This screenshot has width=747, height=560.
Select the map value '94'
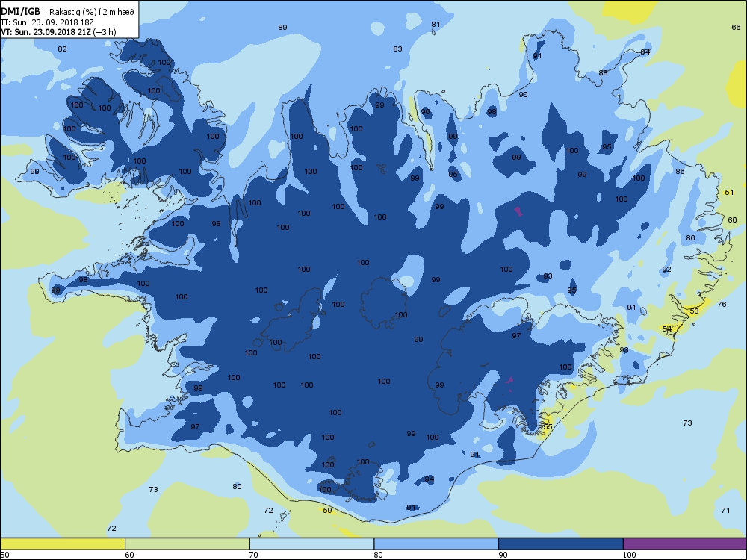click(430, 479)
